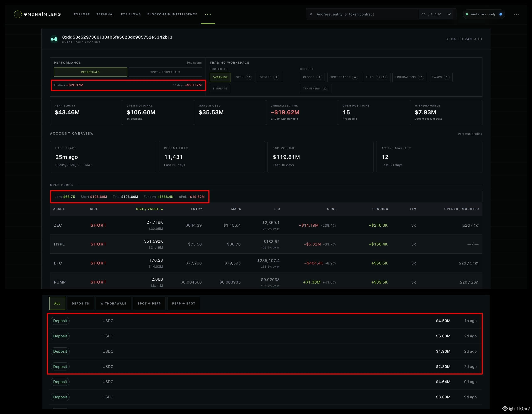Sort positions by the UPNL column
The width and height of the screenshot is (532, 414).
click(331, 209)
